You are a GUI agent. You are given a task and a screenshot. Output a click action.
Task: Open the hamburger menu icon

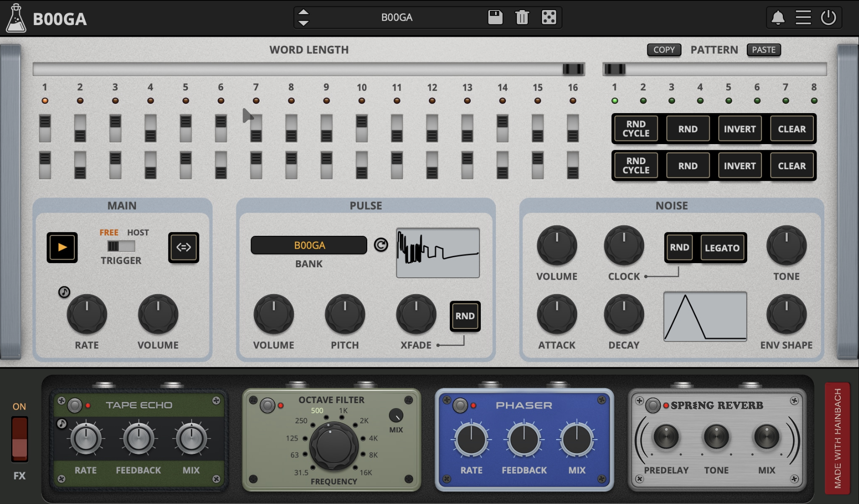tap(803, 18)
